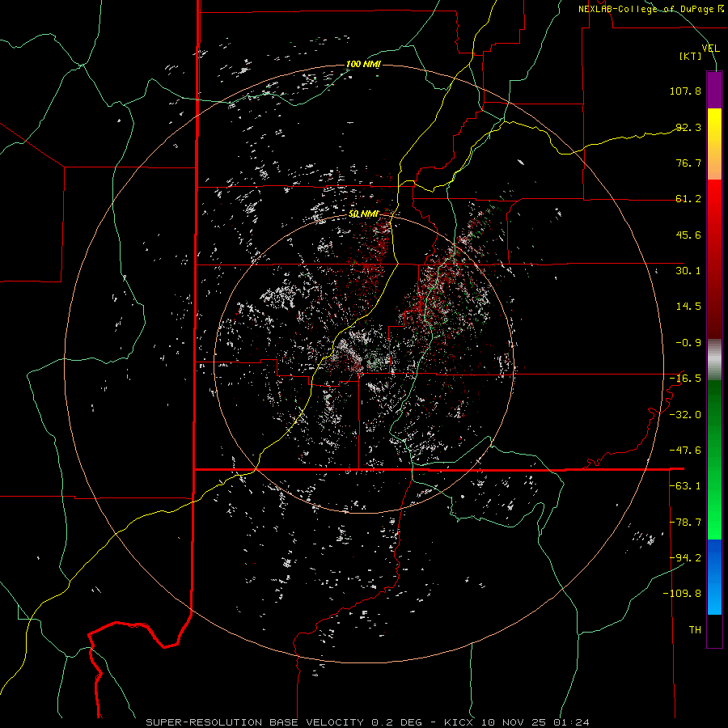Click the TH legend label
This screenshot has height=728, width=728.
695,630
